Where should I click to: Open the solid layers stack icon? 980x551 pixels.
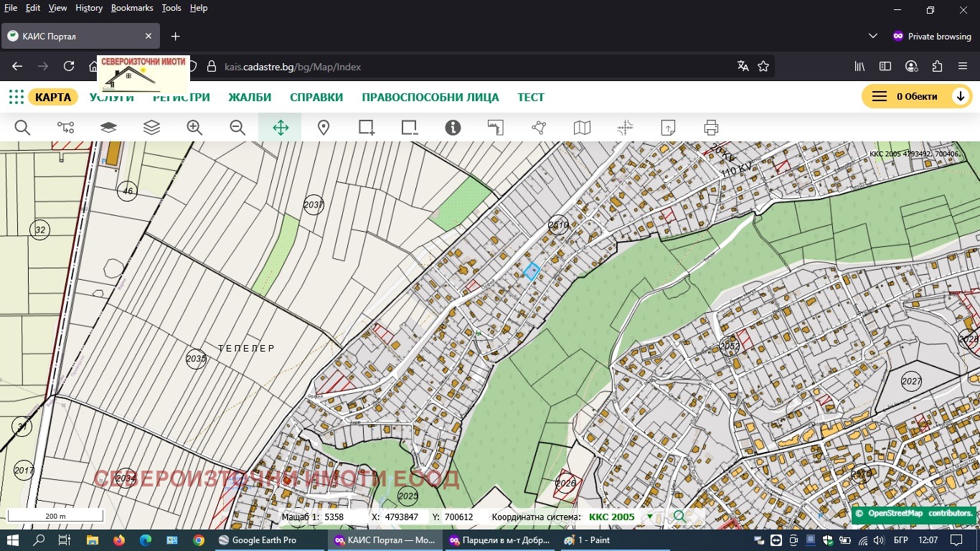pyautogui.click(x=108, y=128)
